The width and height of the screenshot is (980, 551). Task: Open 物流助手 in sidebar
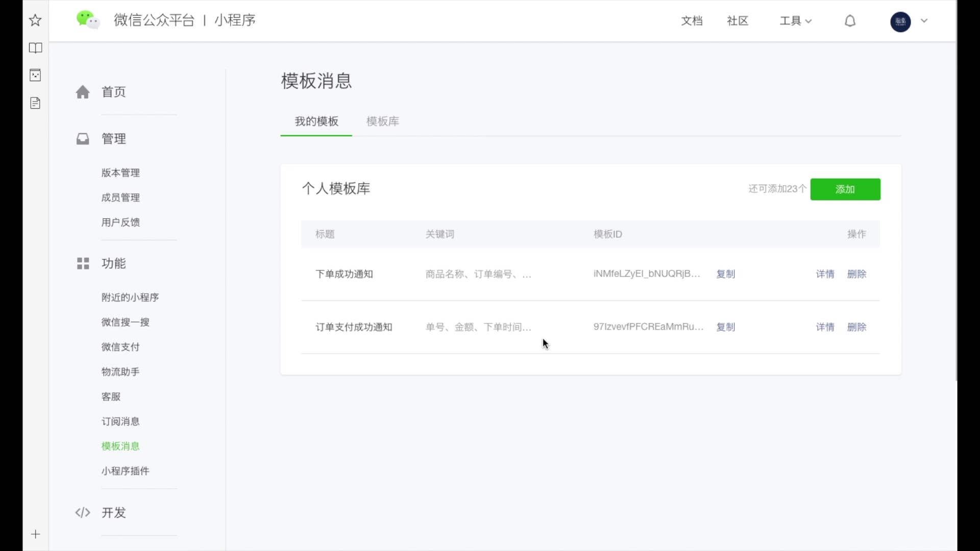[x=120, y=372]
